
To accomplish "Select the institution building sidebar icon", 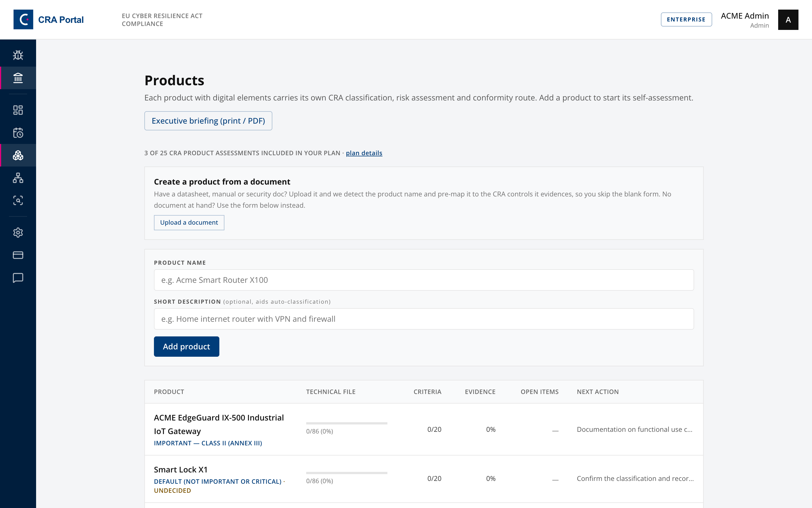I will pos(18,78).
